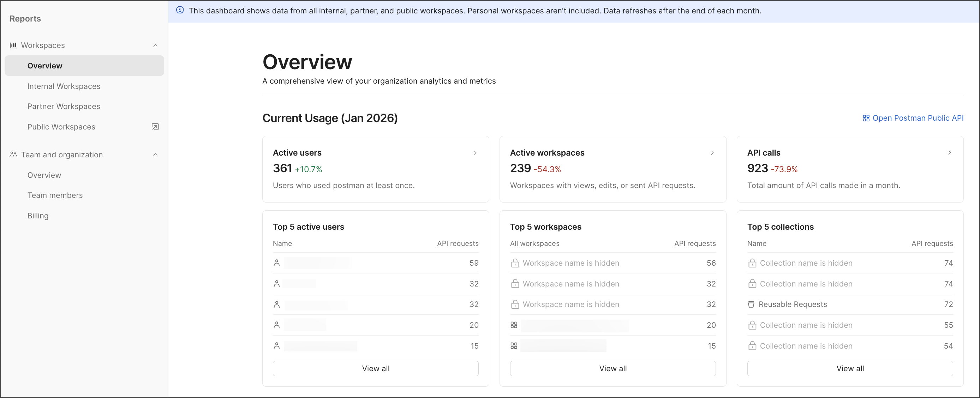The width and height of the screenshot is (980, 398).
Task: Click Public Workspaces external link icon
Action: tap(155, 127)
